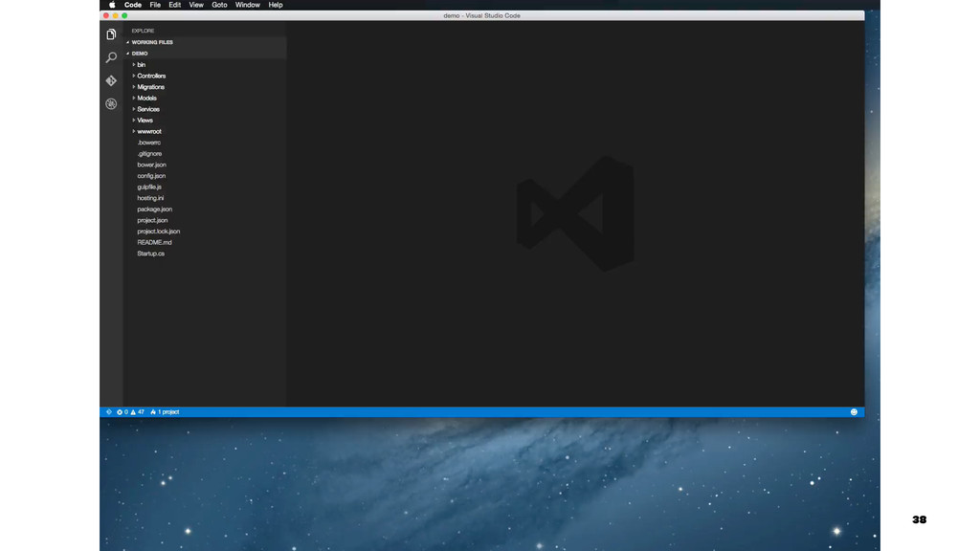Expand the Models folder
980x551 pixels.
coord(146,99)
